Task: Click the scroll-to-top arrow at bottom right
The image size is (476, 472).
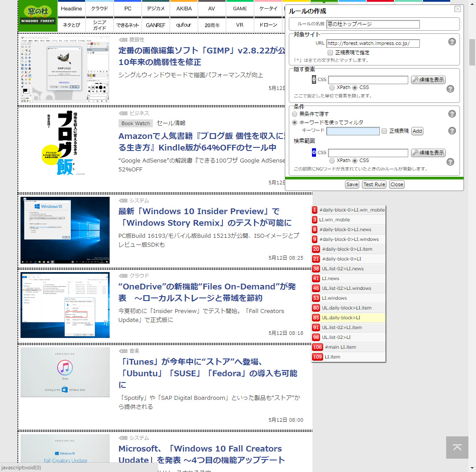Action: pos(457,448)
